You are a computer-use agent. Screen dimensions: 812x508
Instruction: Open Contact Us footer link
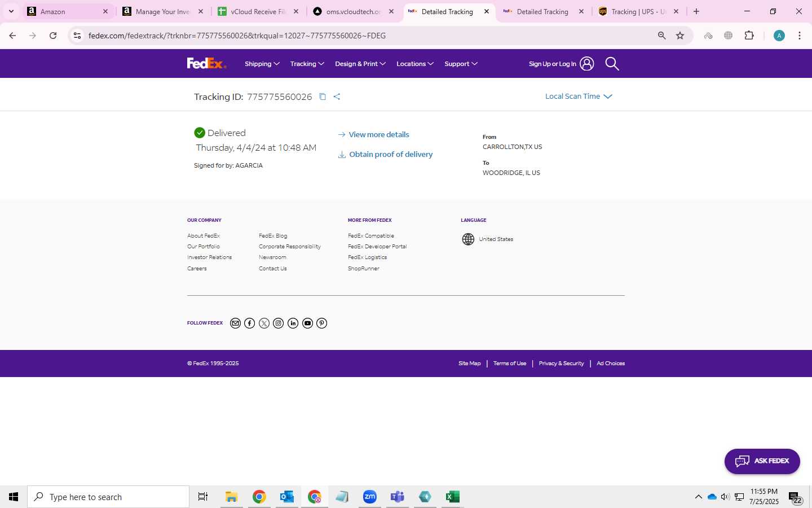pyautogui.click(x=273, y=269)
